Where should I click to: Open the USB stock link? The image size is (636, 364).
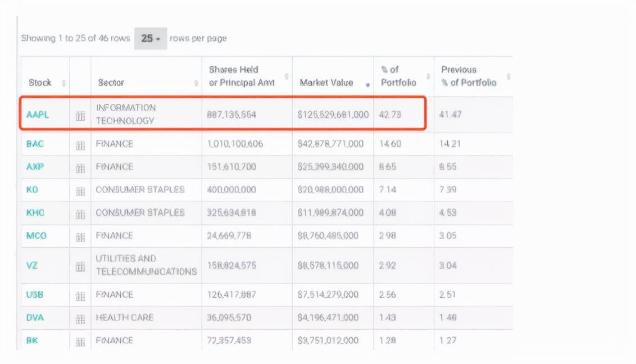(x=35, y=294)
